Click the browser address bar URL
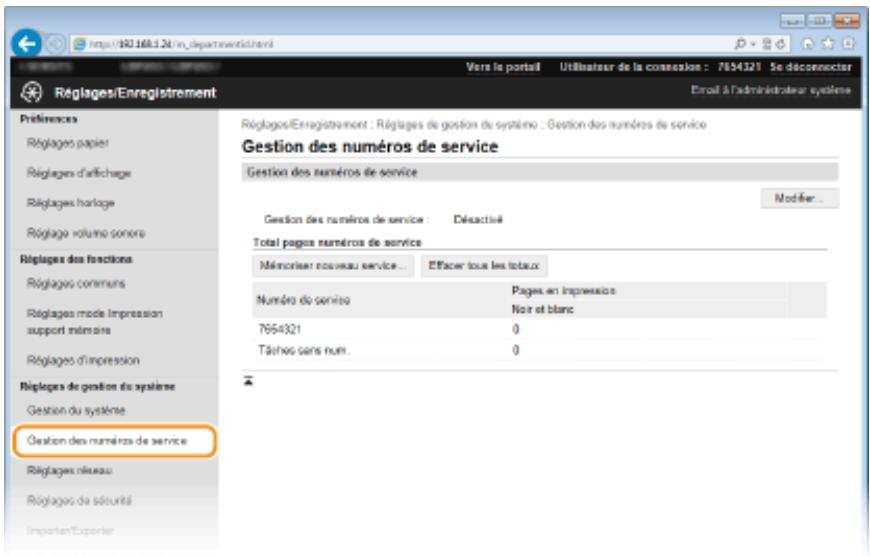 (181, 44)
